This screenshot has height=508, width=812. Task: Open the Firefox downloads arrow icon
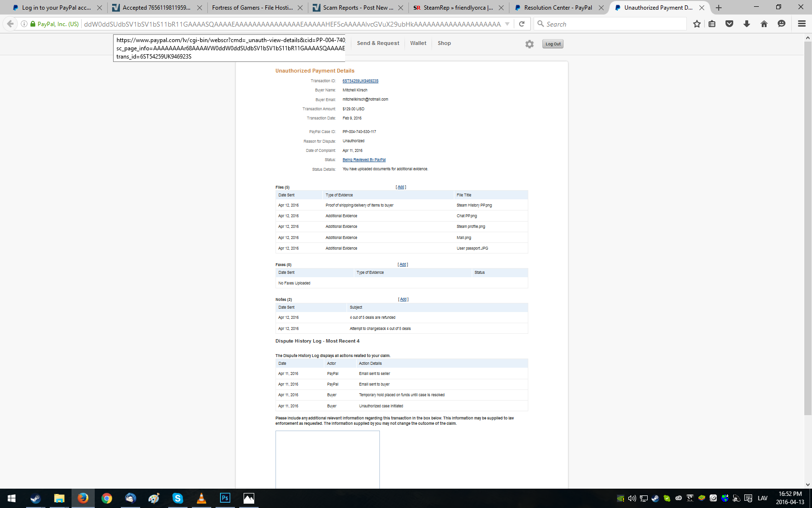(747, 24)
